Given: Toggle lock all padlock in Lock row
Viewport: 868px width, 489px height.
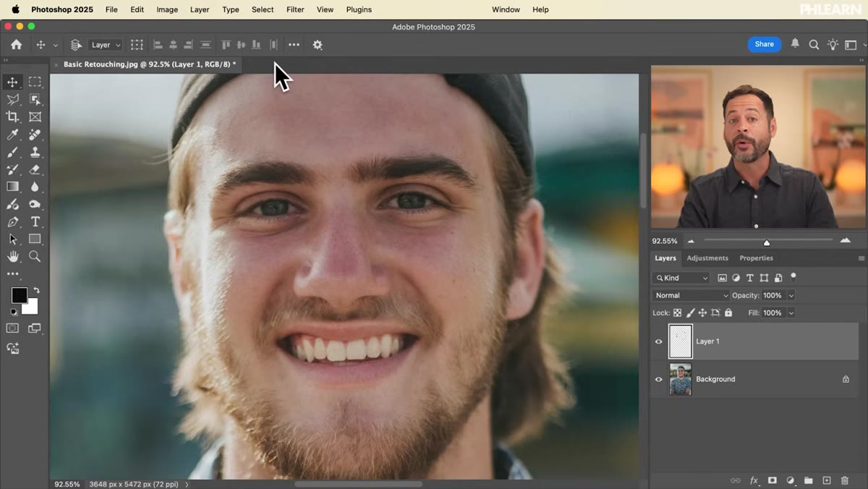Looking at the screenshot, I should pos(728,312).
